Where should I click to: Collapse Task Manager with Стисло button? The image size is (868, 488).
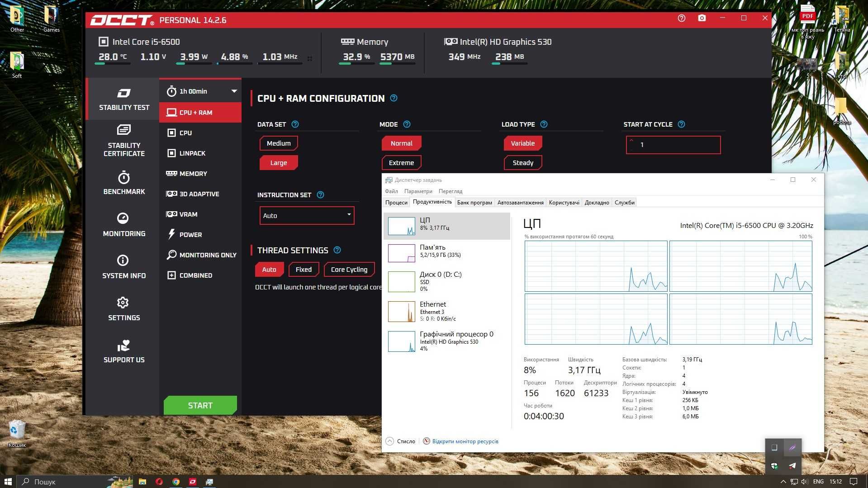click(400, 441)
